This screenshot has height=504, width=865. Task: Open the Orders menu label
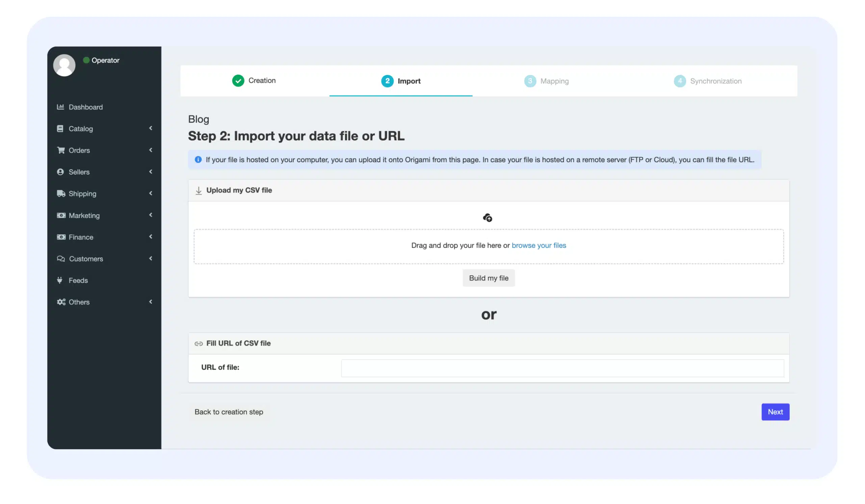(x=79, y=150)
